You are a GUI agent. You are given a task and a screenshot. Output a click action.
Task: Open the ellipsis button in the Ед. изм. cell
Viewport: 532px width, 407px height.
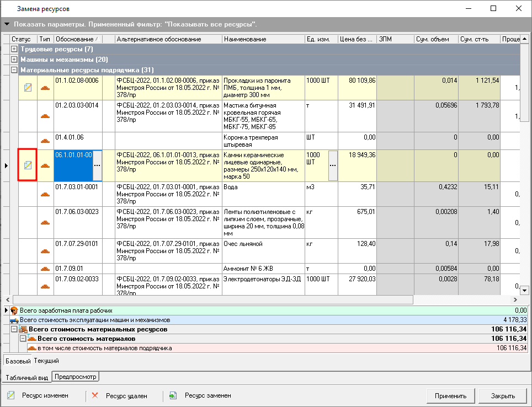[333, 165]
